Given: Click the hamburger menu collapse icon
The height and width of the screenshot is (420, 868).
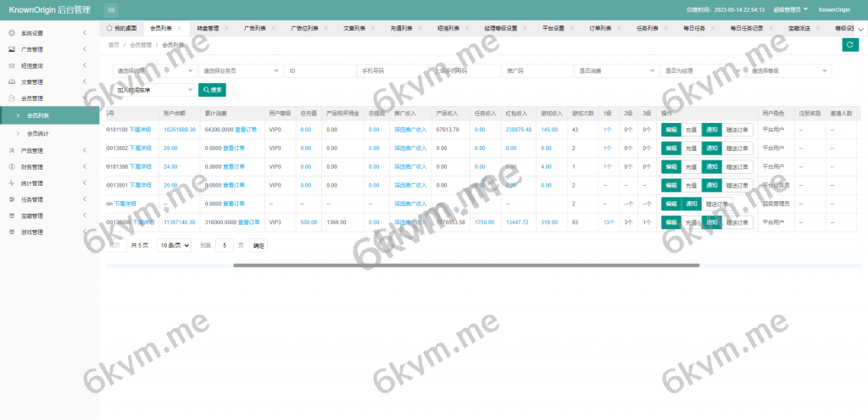Looking at the screenshot, I should tap(112, 9).
